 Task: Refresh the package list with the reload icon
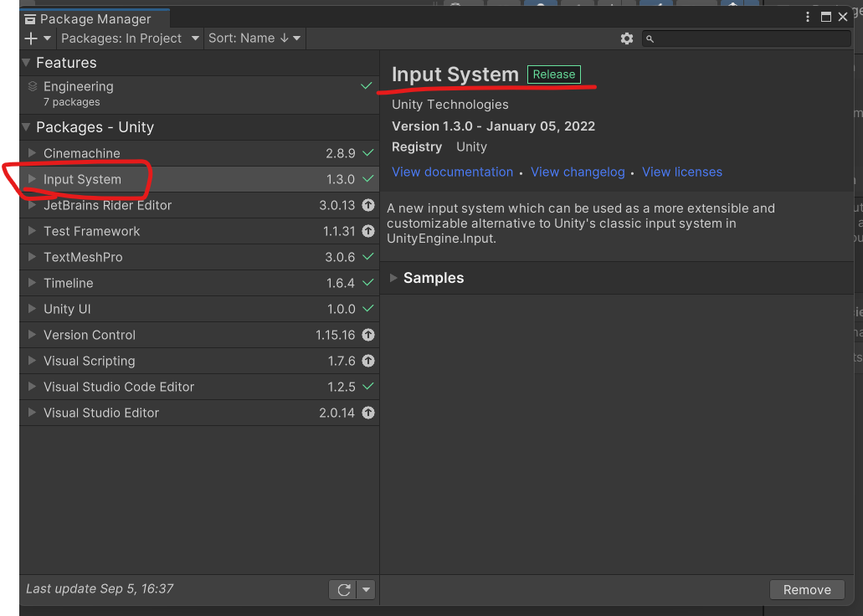pyautogui.click(x=343, y=589)
